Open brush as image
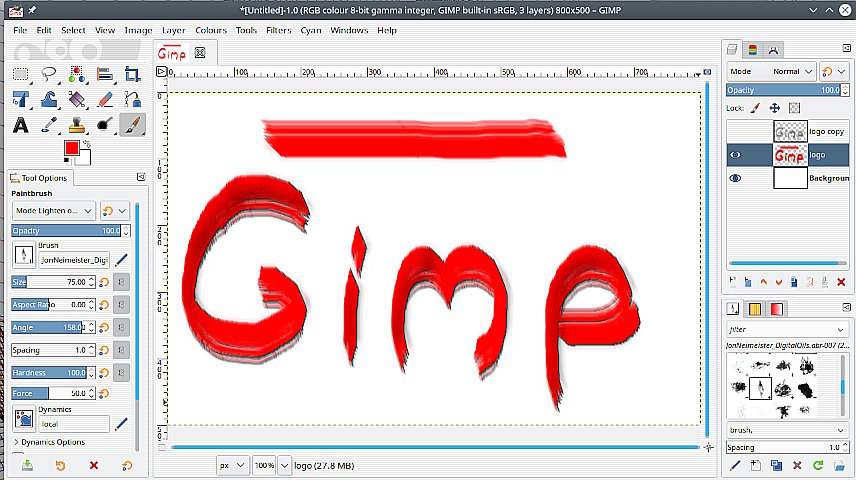 (x=839, y=465)
